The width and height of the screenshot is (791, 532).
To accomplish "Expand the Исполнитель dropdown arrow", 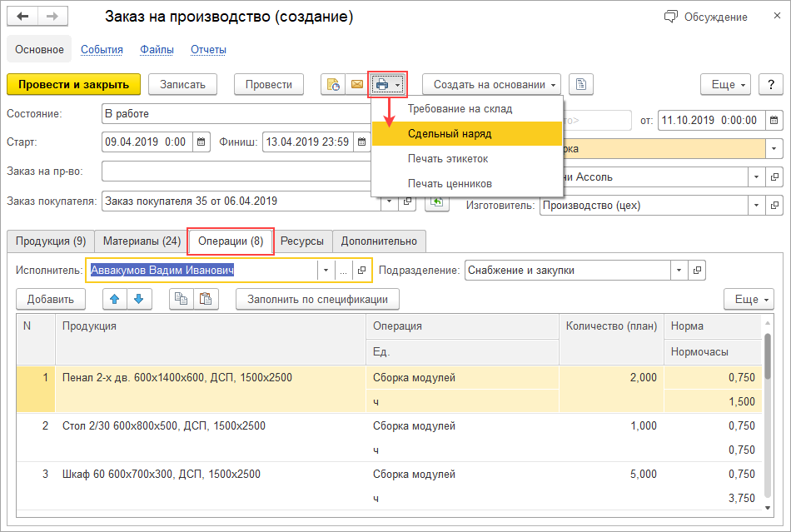I will (x=326, y=271).
